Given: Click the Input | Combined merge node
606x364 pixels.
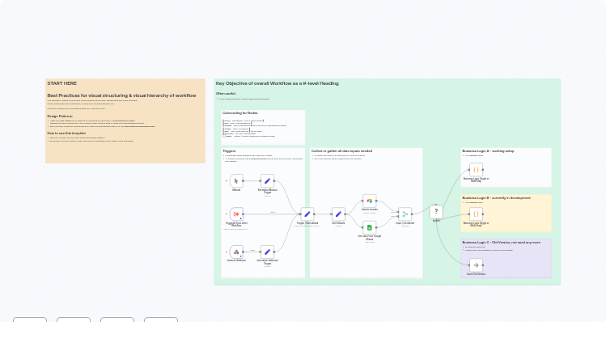Looking at the screenshot, I should 405,214.
